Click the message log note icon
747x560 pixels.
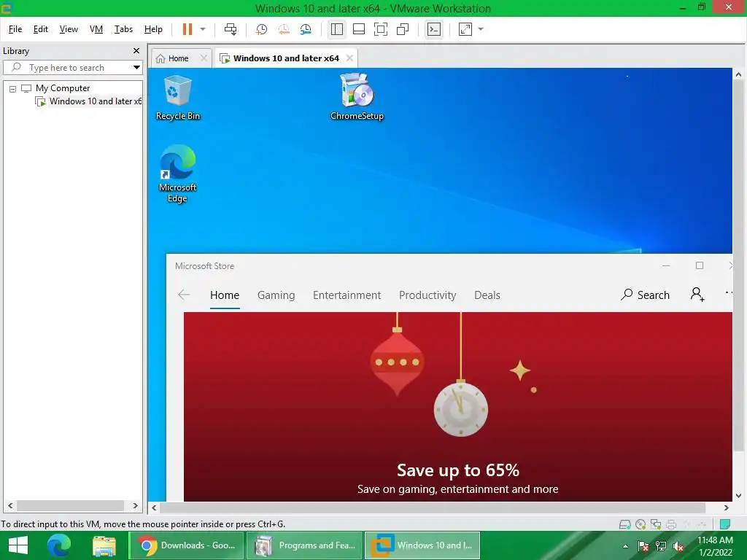click(725, 524)
